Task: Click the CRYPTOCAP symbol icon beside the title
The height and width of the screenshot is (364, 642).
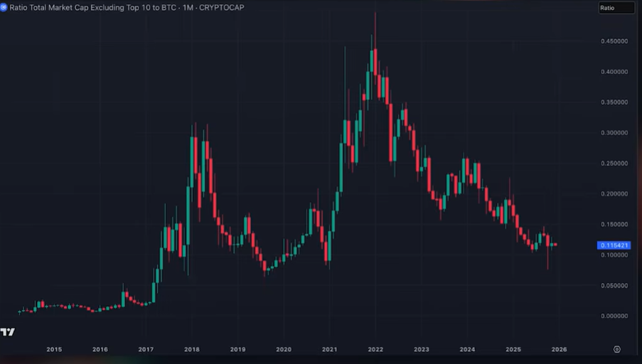Action: click(x=4, y=6)
